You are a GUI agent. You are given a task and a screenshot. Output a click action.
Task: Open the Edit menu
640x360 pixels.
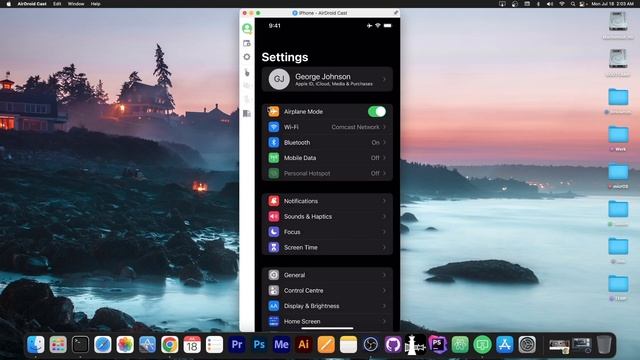click(x=57, y=4)
